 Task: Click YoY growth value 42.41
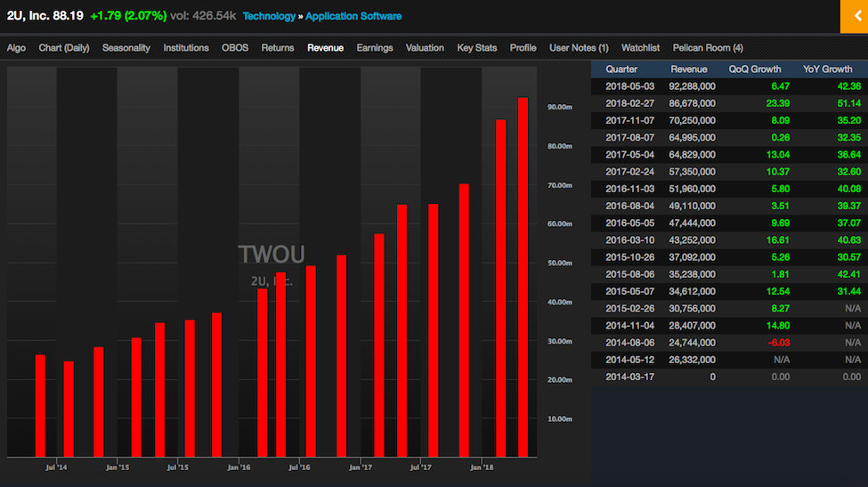(849, 274)
